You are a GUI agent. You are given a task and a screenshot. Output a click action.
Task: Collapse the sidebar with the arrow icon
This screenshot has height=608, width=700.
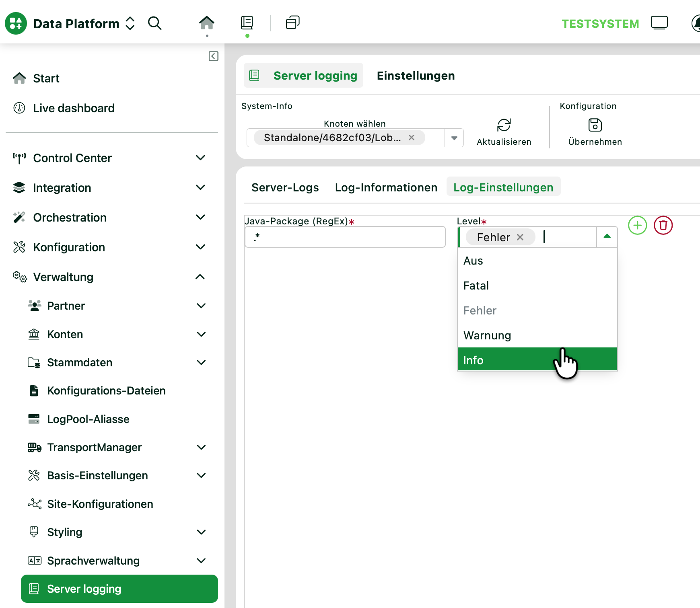tap(214, 56)
